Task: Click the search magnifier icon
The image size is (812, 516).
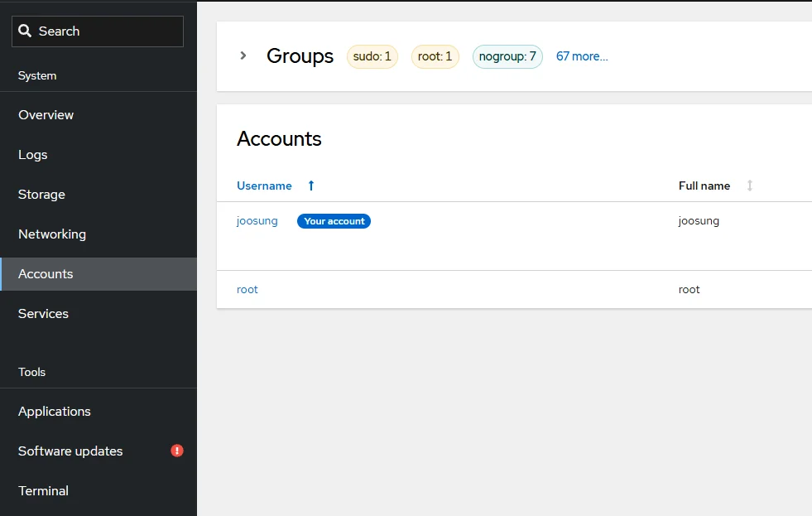Action: click(x=25, y=31)
